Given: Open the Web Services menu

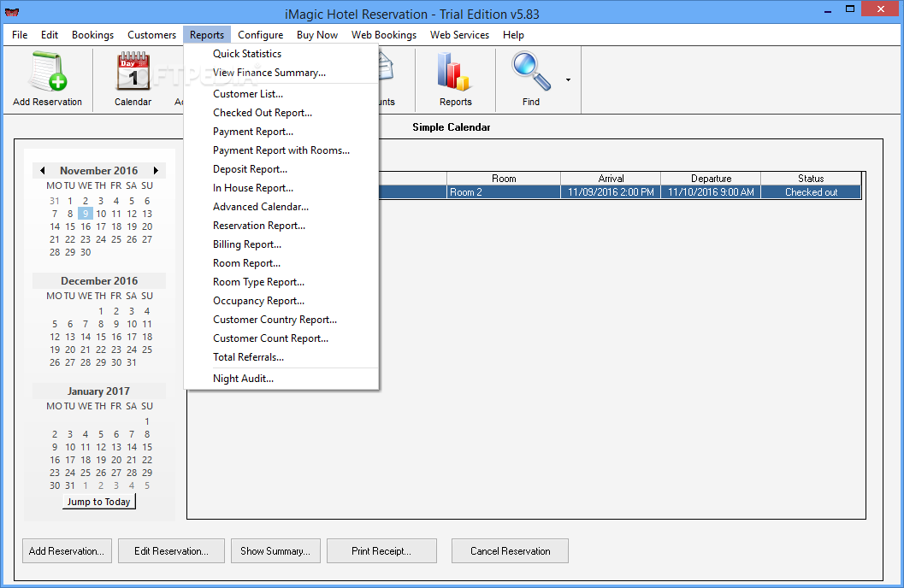Looking at the screenshot, I should pos(459,35).
